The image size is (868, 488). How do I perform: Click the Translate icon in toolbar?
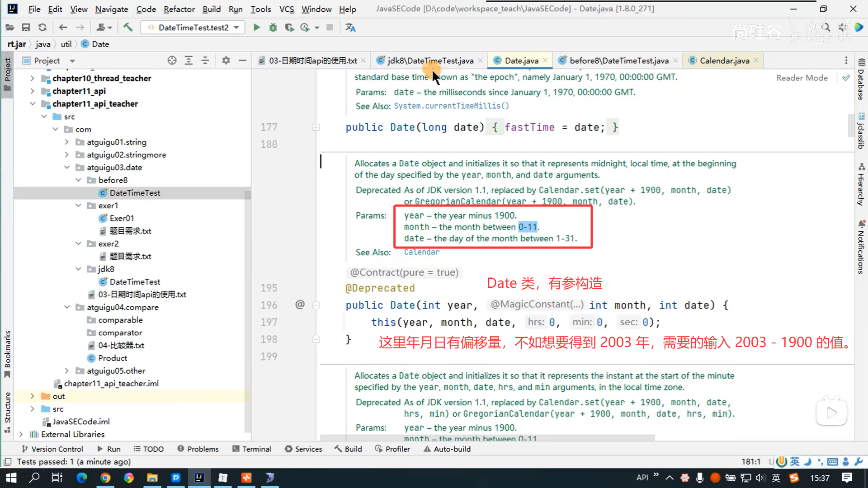(x=350, y=28)
